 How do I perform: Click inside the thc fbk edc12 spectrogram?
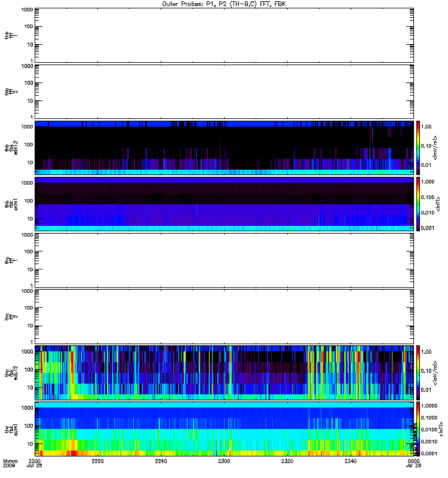(225, 373)
